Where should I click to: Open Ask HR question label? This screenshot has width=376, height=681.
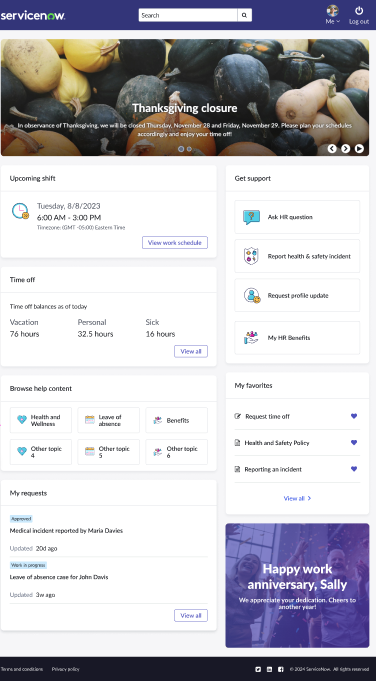(x=290, y=217)
